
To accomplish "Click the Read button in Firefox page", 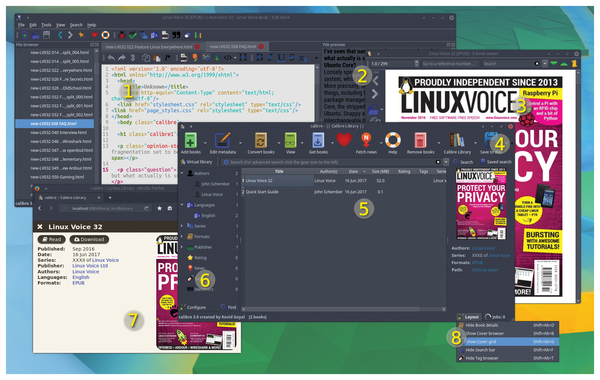I will (x=52, y=240).
